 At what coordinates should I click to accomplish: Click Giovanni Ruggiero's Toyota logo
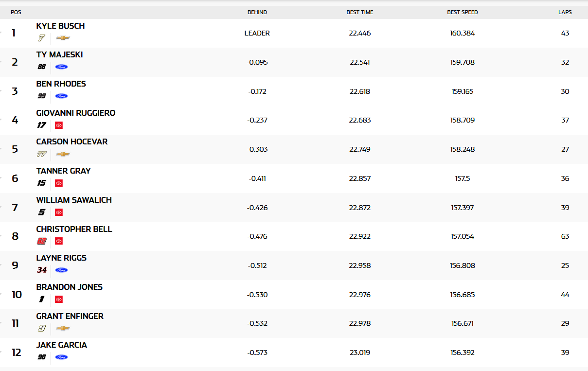point(59,125)
